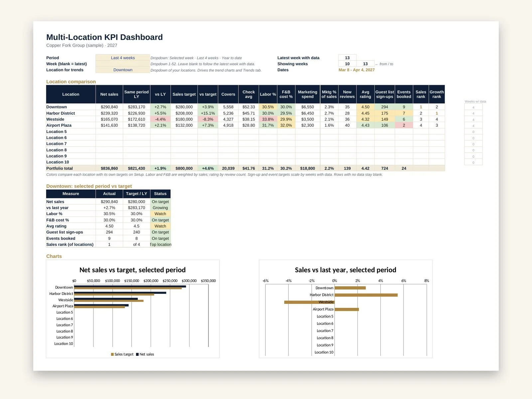This screenshot has height=399, width=532.
Task: Click the New reviews column header
Action: 347,94
